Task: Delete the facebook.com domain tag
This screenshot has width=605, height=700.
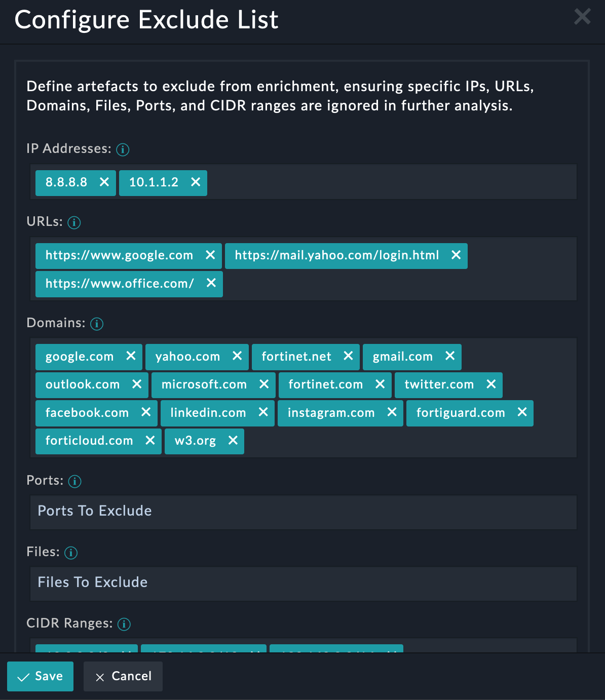Action: pyautogui.click(x=146, y=413)
